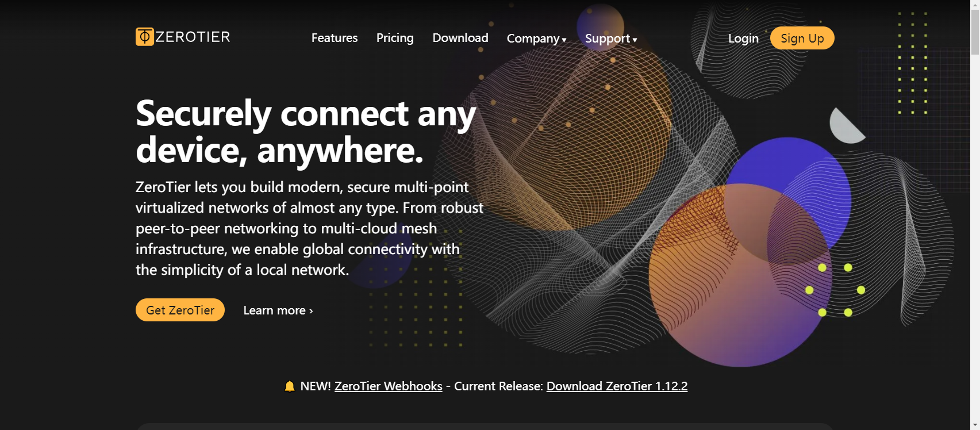Click the orange ZeroTier logo icon

145,37
